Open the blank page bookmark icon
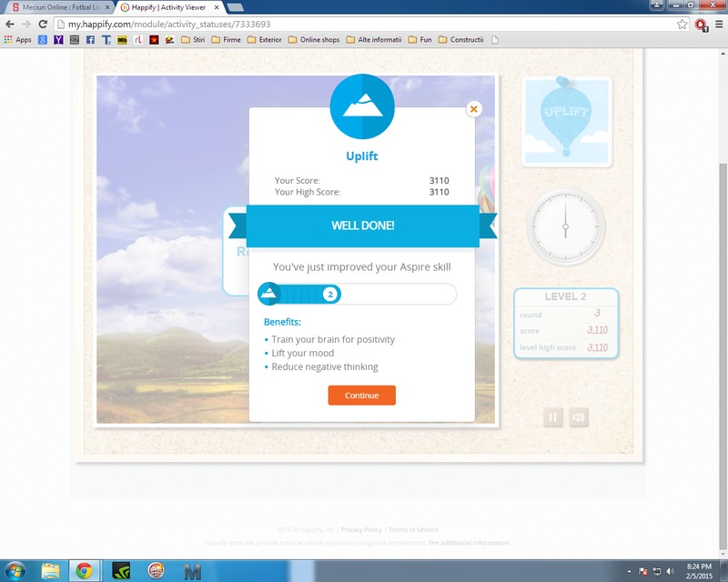The width and height of the screenshot is (728, 582). point(495,40)
